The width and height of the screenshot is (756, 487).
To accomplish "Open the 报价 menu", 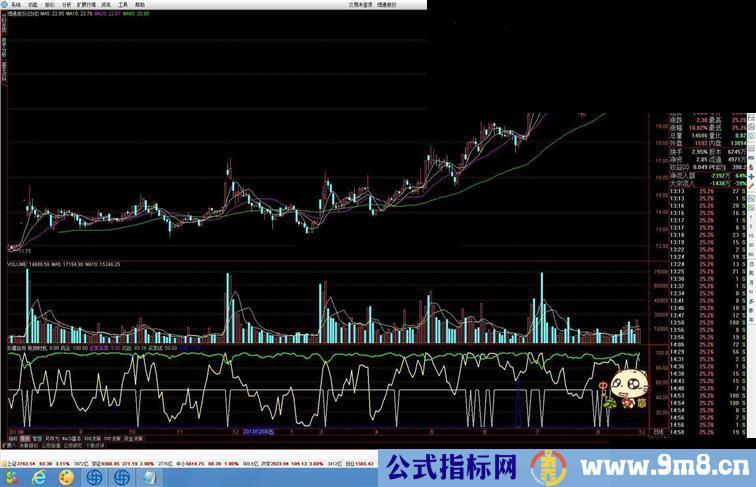I will pyautogui.click(x=50, y=4).
